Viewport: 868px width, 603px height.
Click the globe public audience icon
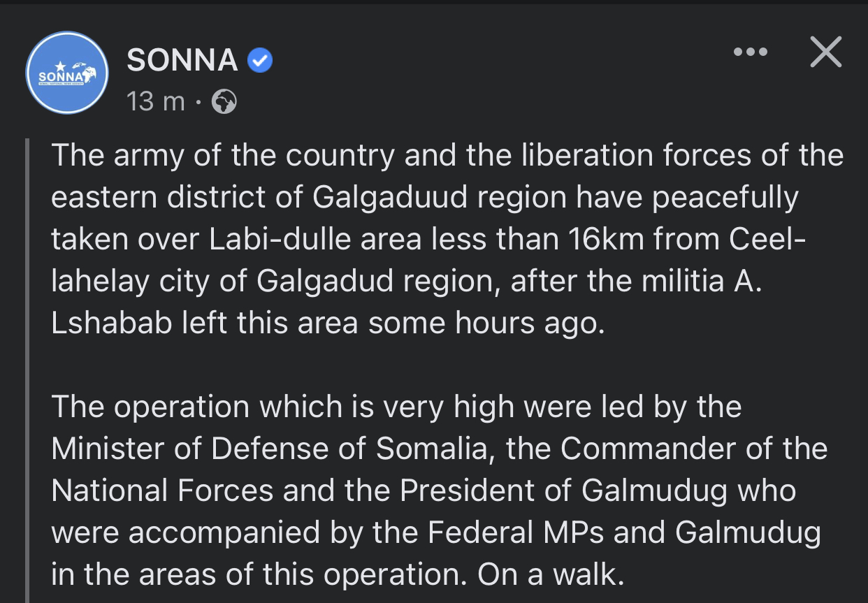click(224, 103)
